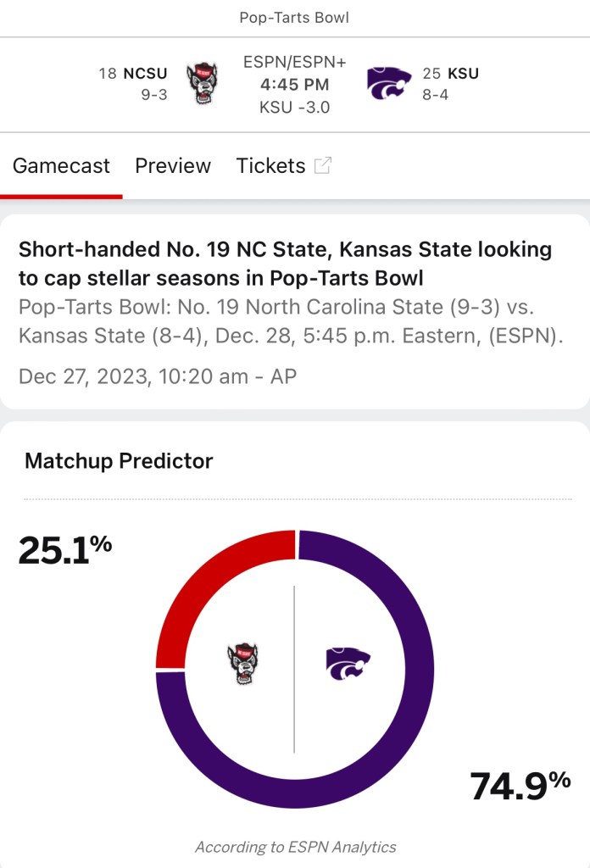Screen dimensions: 590x868
Task: Click the external link icon beside Tickets
Action: point(323,165)
